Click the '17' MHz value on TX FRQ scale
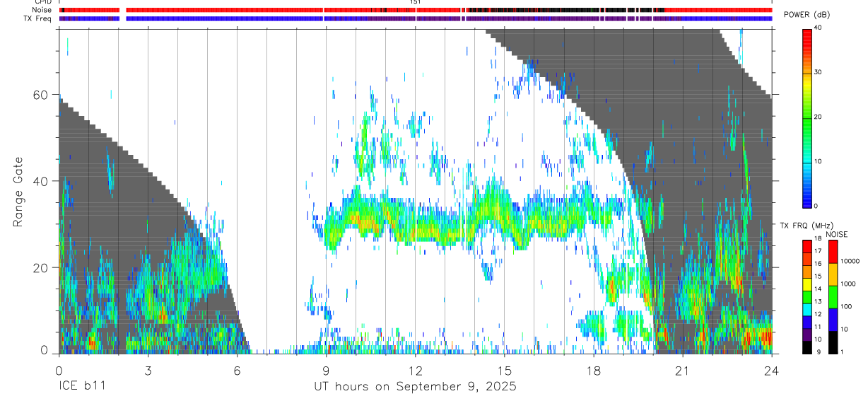868x401 pixels. (819, 251)
